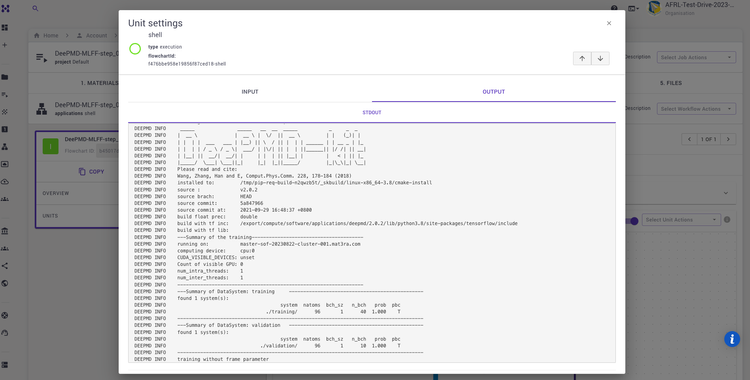Click the flowchartId value f476bbe958e19856f87ced18-shell
750x380 pixels.
pyautogui.click(x=187, y=64)
